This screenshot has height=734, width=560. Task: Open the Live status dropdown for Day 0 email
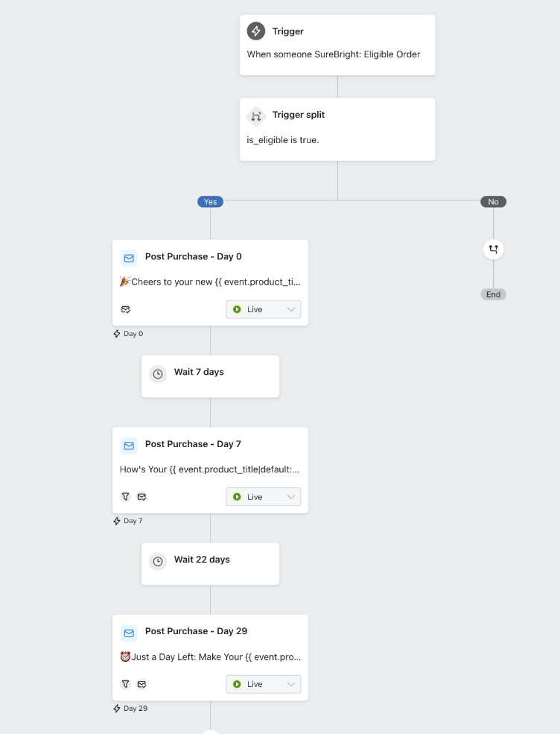tap(263, 309)
